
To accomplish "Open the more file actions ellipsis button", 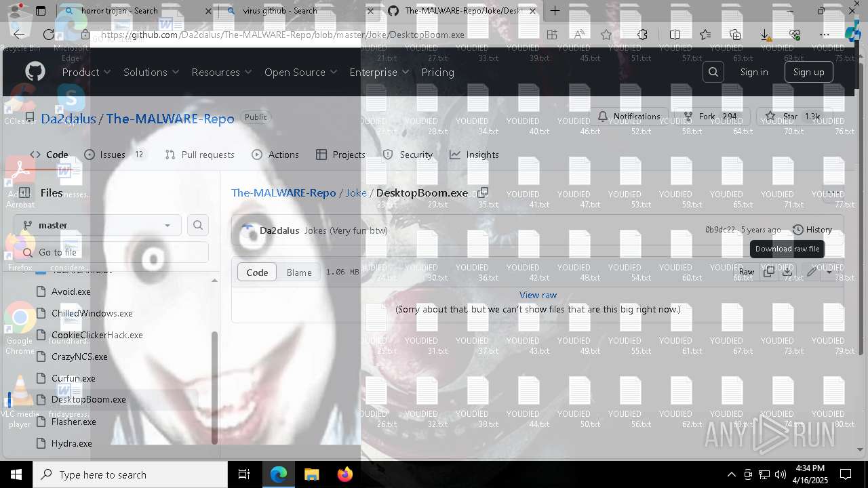I will click(834, 192).
